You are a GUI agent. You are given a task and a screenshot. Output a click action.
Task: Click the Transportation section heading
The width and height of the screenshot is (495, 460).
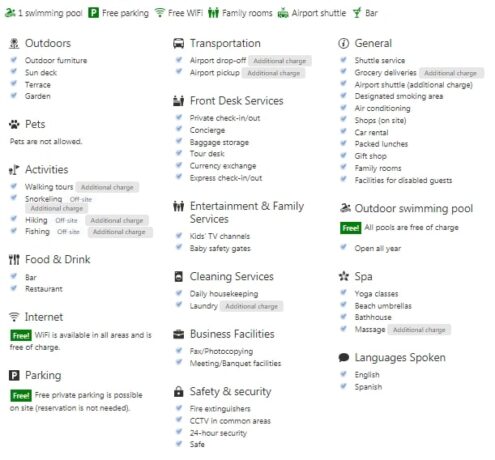225,43
